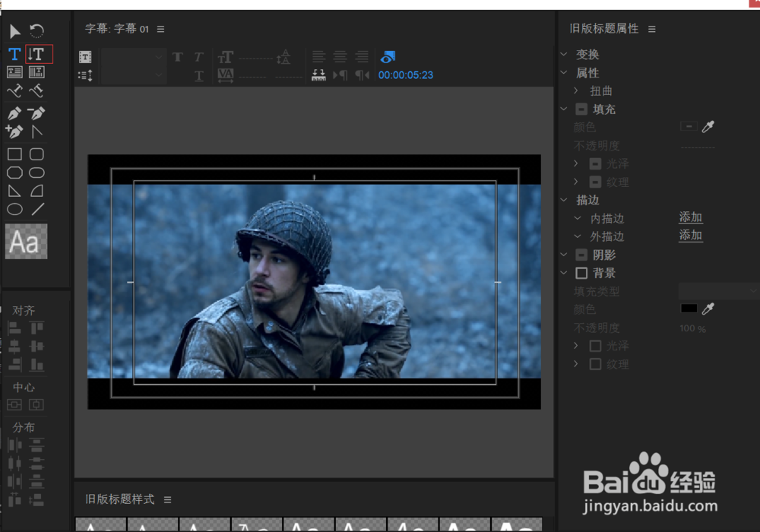Collapse the 属性 section

[564, 72]
